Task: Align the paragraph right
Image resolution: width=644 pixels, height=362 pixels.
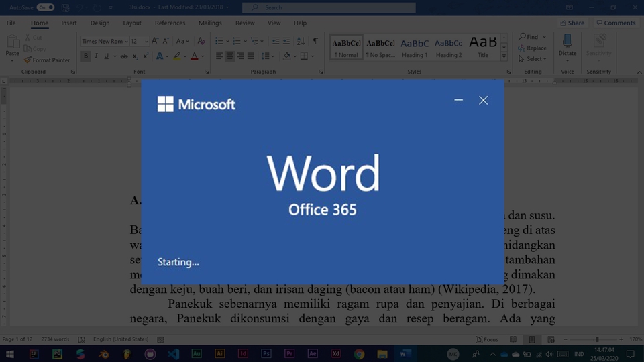Action: point(240,56)
